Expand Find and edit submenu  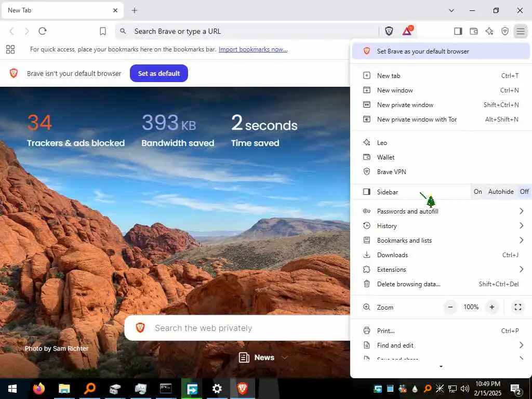click(x=441, y=345)
